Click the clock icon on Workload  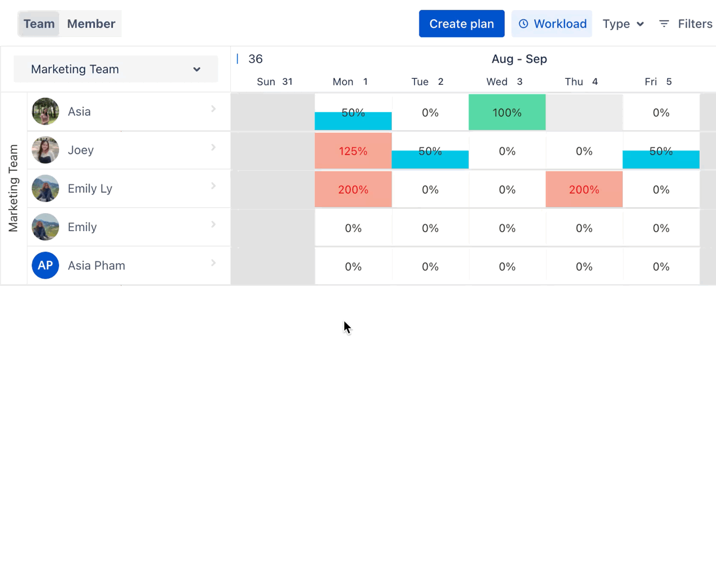(x=523, y=24)
